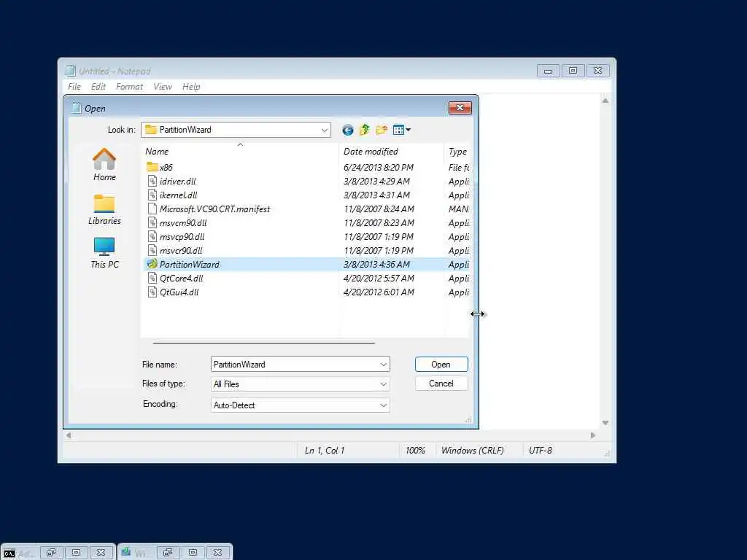The image size is (747, 560).
Task: Sort files by the Name column
Action: coord(241,152)
